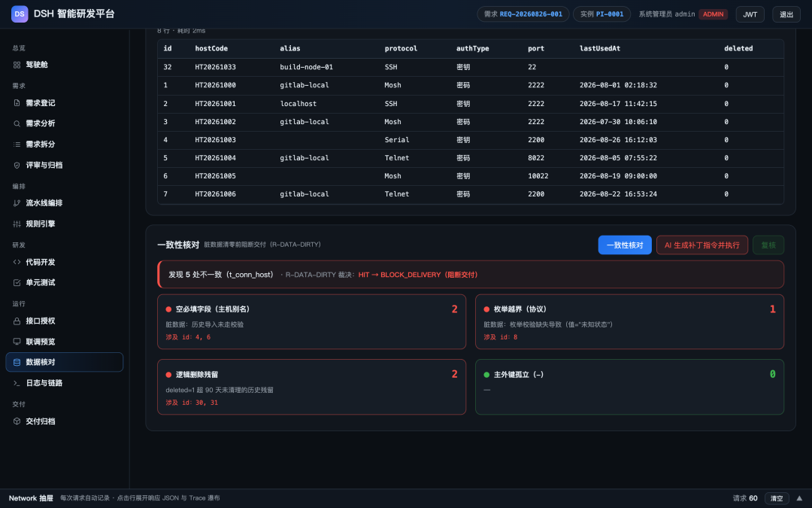Click 系统管理员 admin label
The width and height of the screenshot is (812, 508).
666,14
